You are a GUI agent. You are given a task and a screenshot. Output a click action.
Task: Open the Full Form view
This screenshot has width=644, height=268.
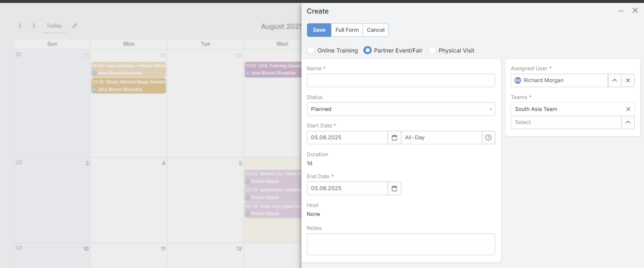coord(347,30)
